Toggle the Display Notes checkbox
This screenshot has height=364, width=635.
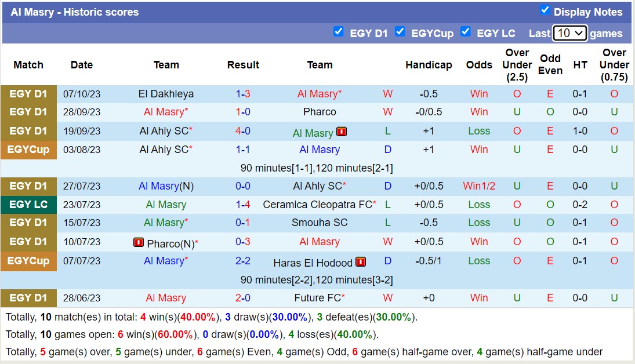point(545,10)
